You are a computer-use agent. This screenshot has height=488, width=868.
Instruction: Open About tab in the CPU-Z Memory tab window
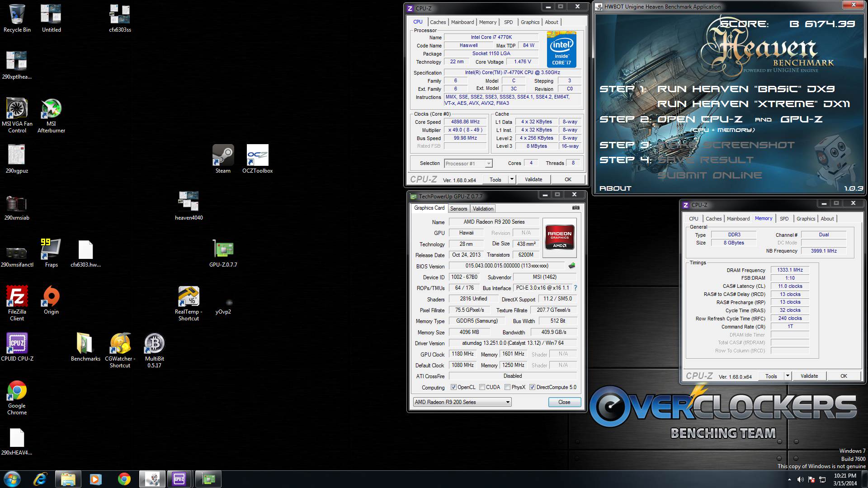click(827, 219)
